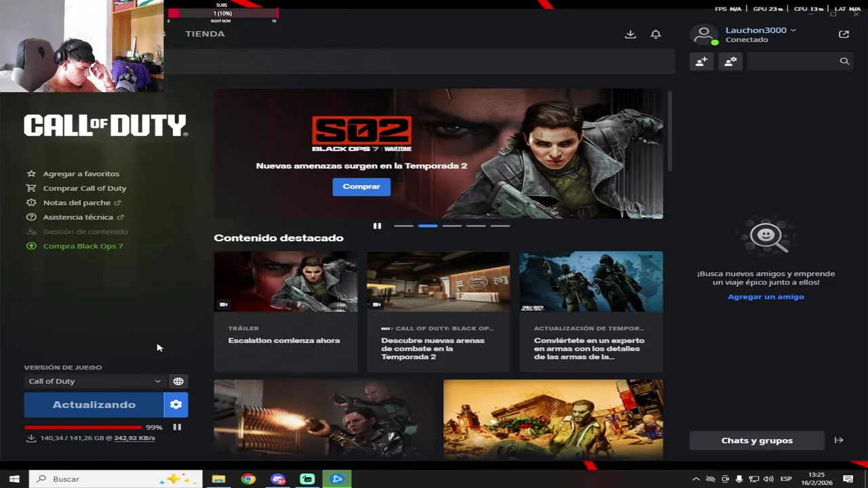The height and width of the screenshot is (488, 868).
Task: Click the gunfire artwork thumbnail
Action: (324, 419)
